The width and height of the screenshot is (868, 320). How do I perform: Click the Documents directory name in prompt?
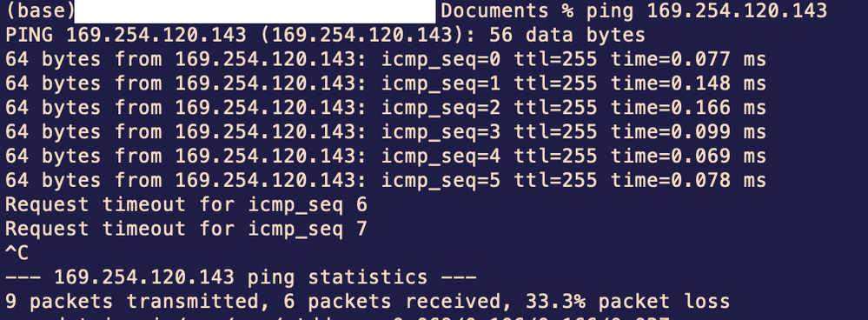[x=495, y=10]
